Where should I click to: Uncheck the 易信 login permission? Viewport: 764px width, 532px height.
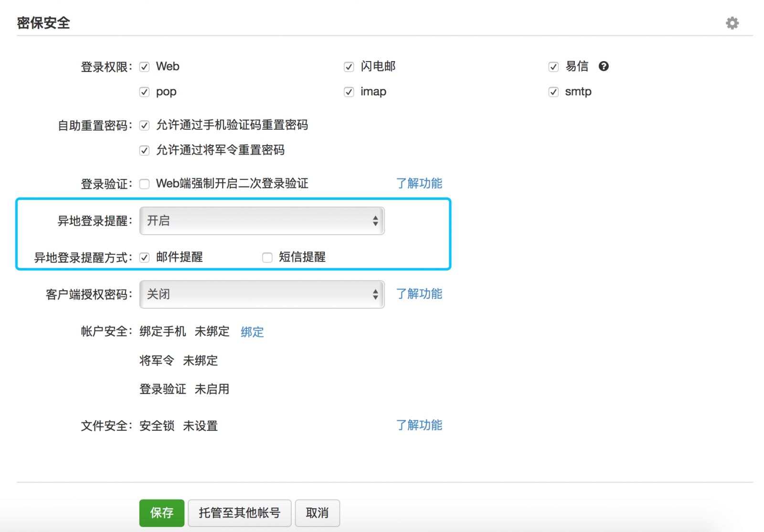[553, 67]
